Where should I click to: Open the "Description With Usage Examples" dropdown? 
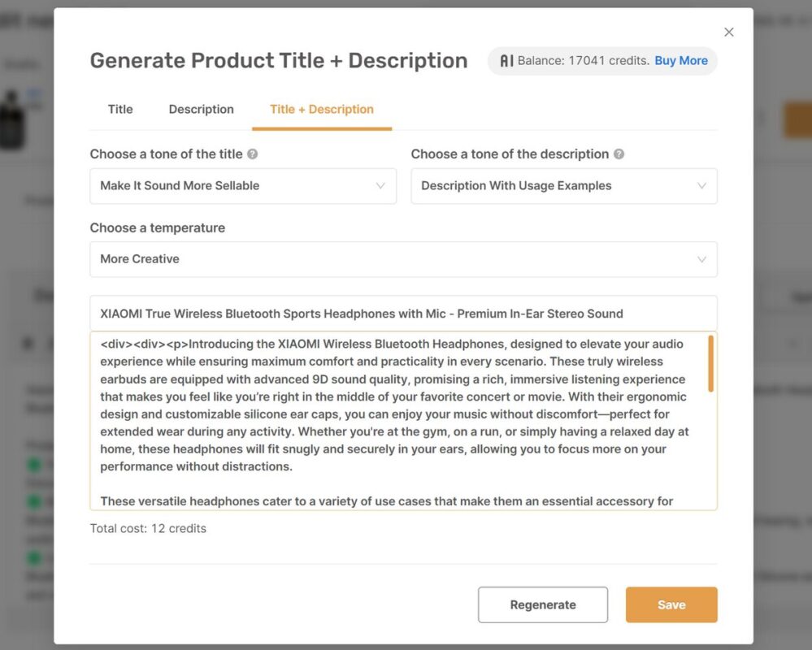pyautogui.click(x=564, y=186)
